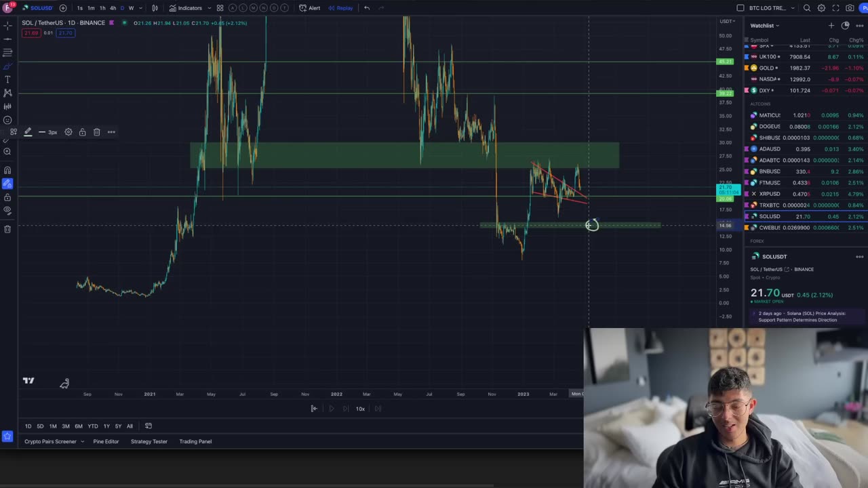Take a chart snapshot with camera icon

850,8
